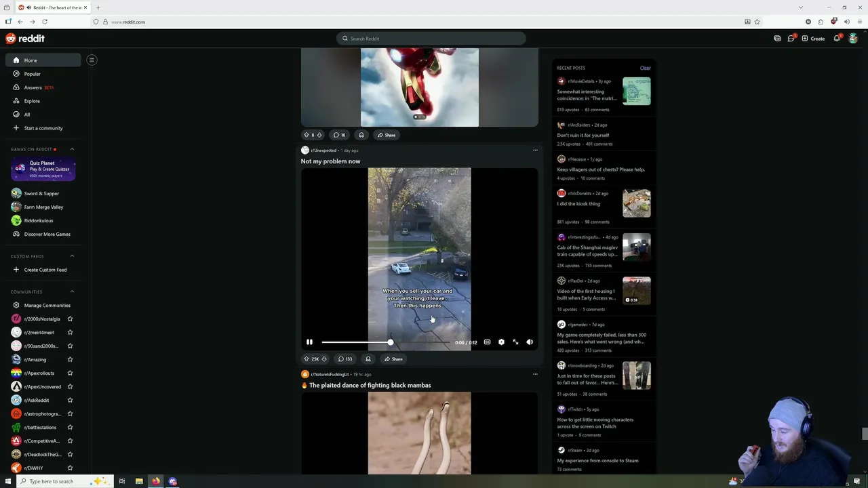Open the 133 comments on the post
Image resolution: width=868 pixels, height=488 pixels.
pyautogui.click(x=344, y=359)
